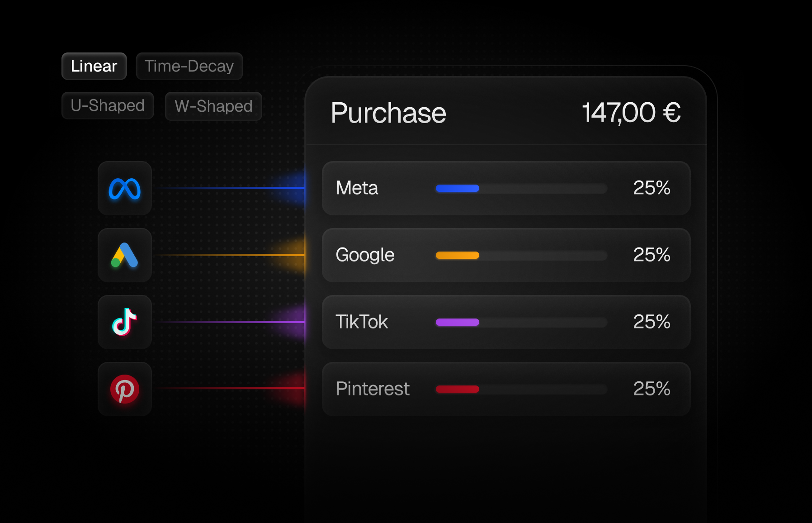The height and width of the screenshot is (523, 812).
Task: Click the purple TikTok progress indicator
Action: 458,322
